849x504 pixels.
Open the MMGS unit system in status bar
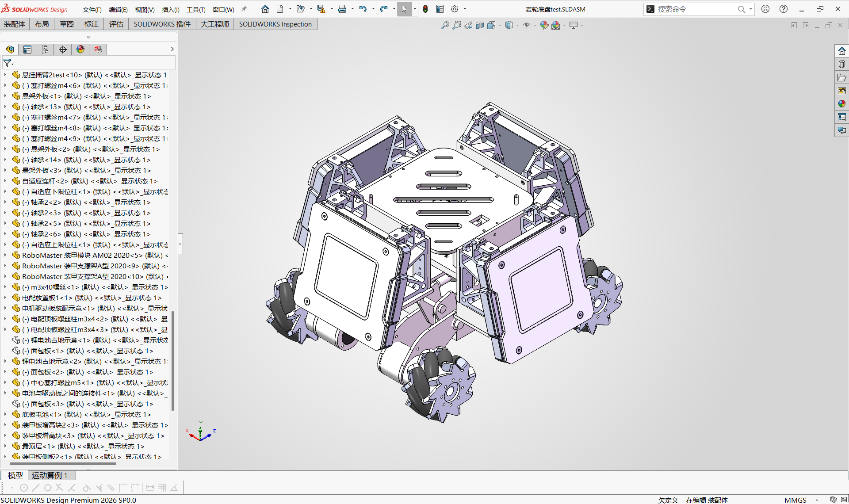point(795,500)
